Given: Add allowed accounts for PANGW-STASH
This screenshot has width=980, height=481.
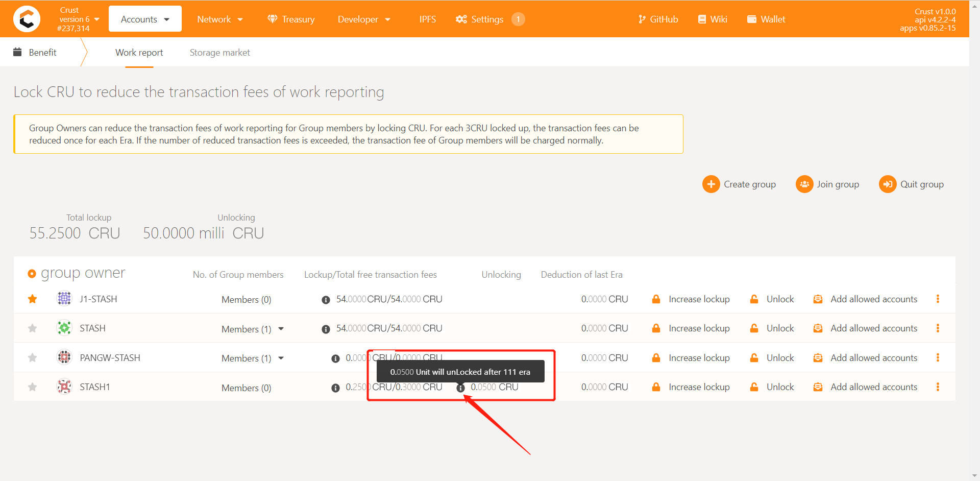Looking at the screenshot, I should tap(865, 357).
